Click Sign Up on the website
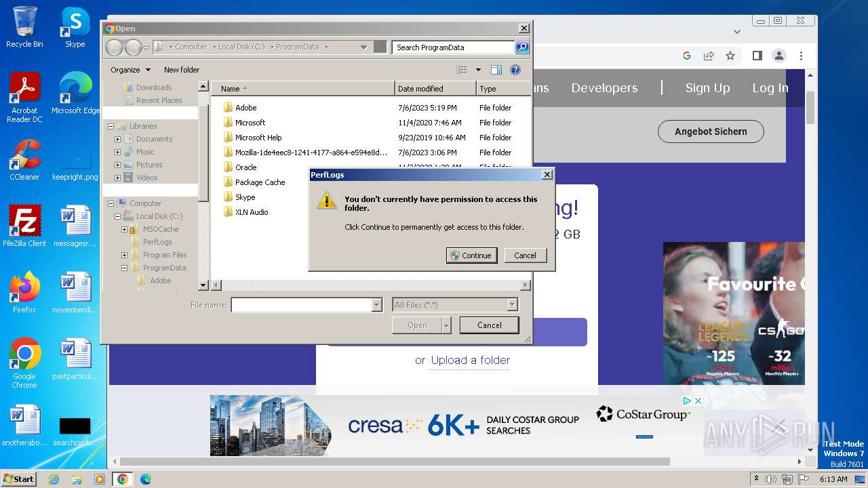868x488 pixels. pyautogui.click(x=707, y=88)
